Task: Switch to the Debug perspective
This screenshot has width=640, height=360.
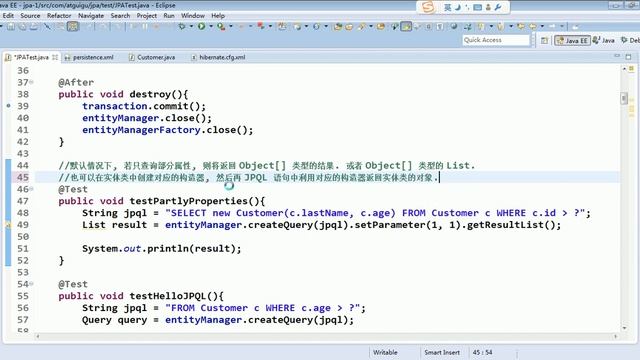Action: point(630,40)
